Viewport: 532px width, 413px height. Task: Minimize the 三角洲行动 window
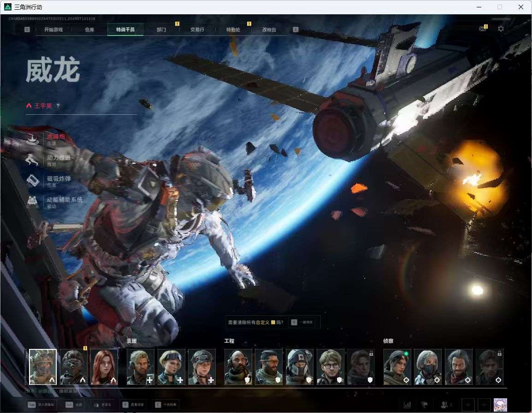pyautogui.click(x=479, y=7)
